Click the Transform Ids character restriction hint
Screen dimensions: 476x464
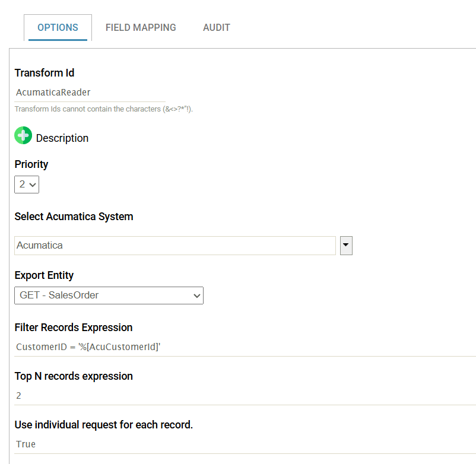pos(103,109)
